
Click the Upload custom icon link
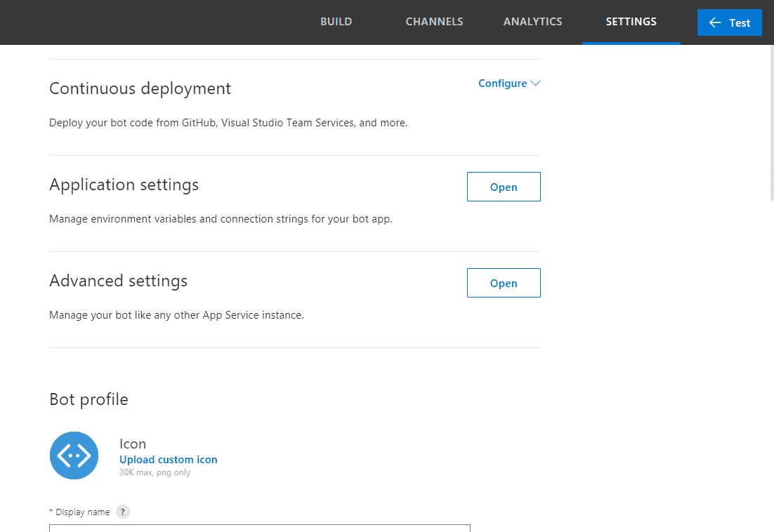[168, 460]
